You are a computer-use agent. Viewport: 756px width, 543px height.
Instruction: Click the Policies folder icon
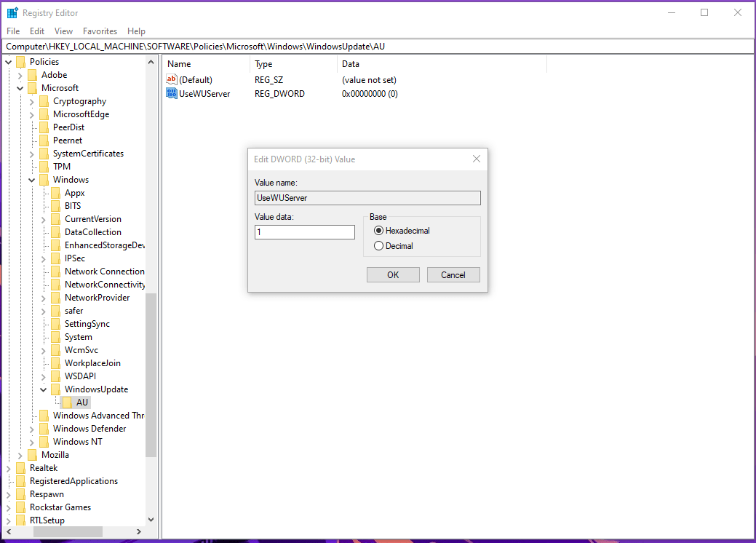click(20, 62)
